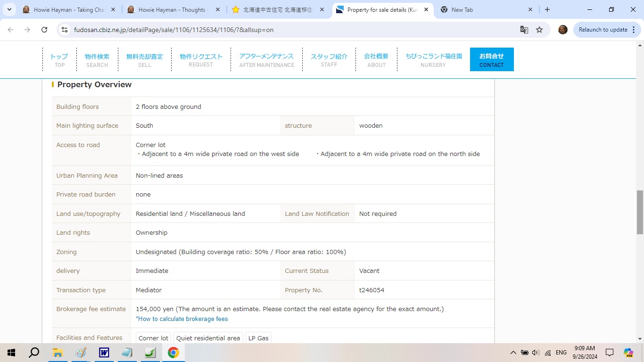Click the address bar URL field
Image resolution: width=644 pixels, height=362 pixels.
283,30
